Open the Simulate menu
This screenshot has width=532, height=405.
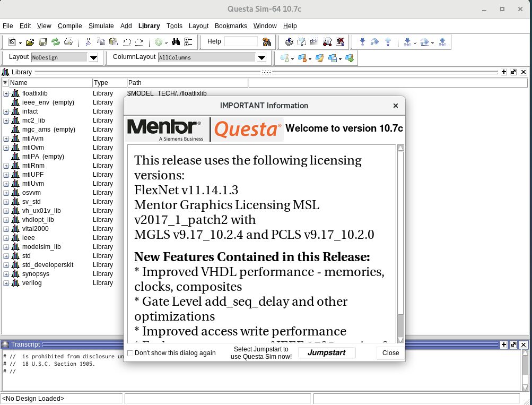click(x=101, y=26)
